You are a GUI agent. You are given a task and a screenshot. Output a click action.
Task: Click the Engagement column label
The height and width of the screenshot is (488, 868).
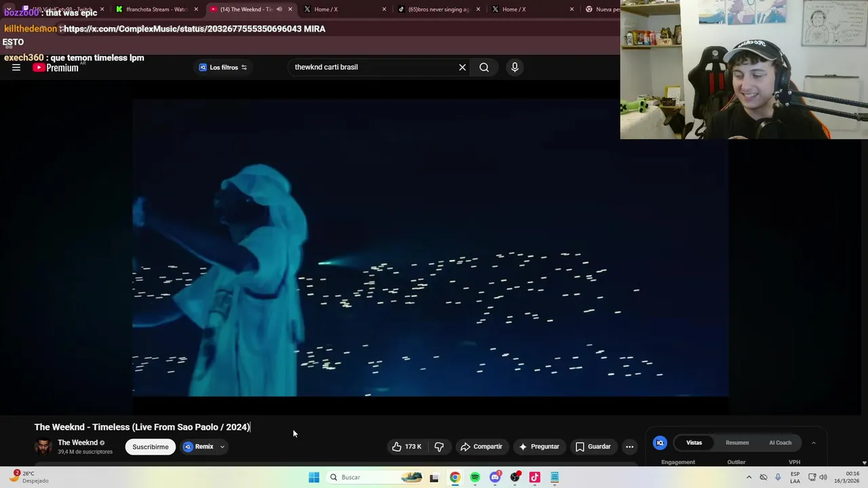(678, 462)
